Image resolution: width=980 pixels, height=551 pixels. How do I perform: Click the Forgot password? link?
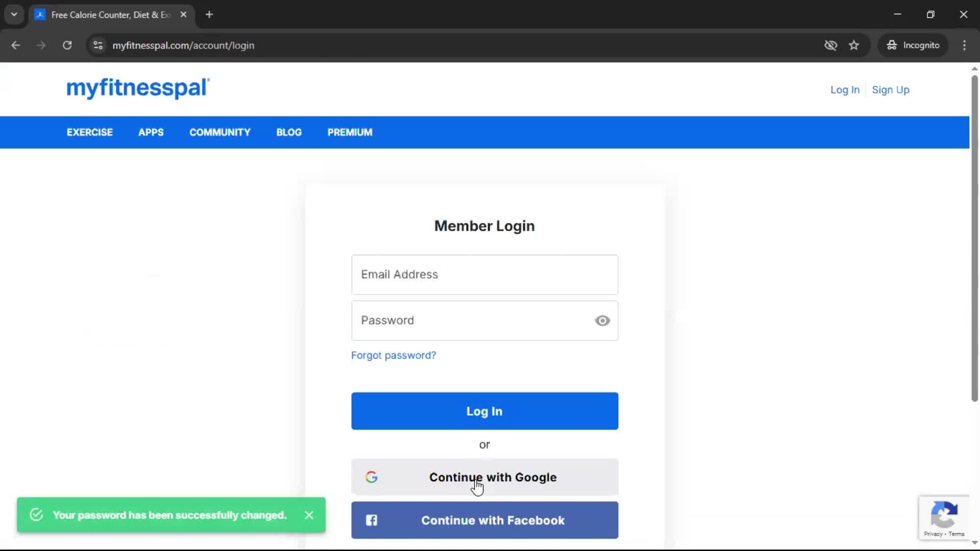pyautogui.click(x=394, y=355)
